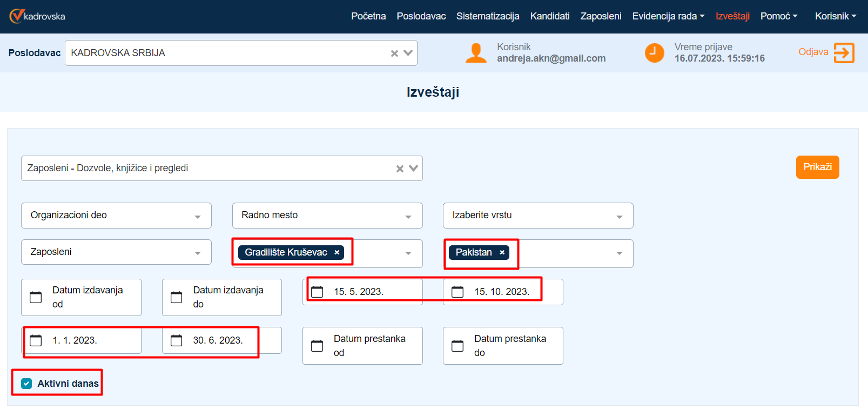This screenshot has height=416, width=868.
Task: Clear the KADROVSKA SRBIJA employer selection
Action: pos(394,53)
